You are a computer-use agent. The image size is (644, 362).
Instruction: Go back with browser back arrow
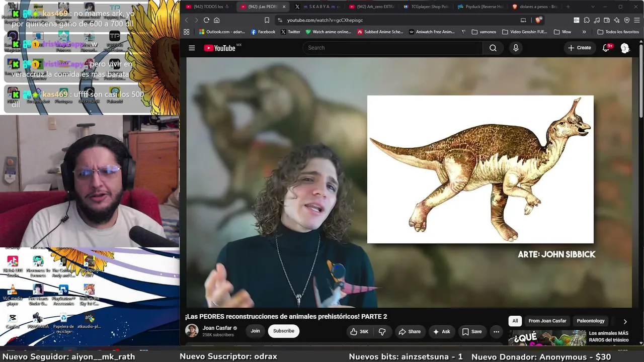coord(187,20)
